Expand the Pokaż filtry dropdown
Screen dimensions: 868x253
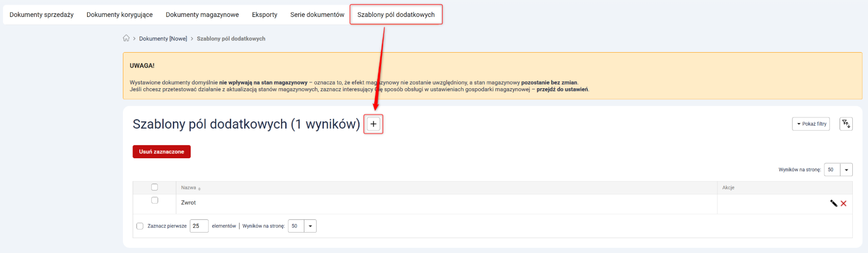[x=810, y=124]
